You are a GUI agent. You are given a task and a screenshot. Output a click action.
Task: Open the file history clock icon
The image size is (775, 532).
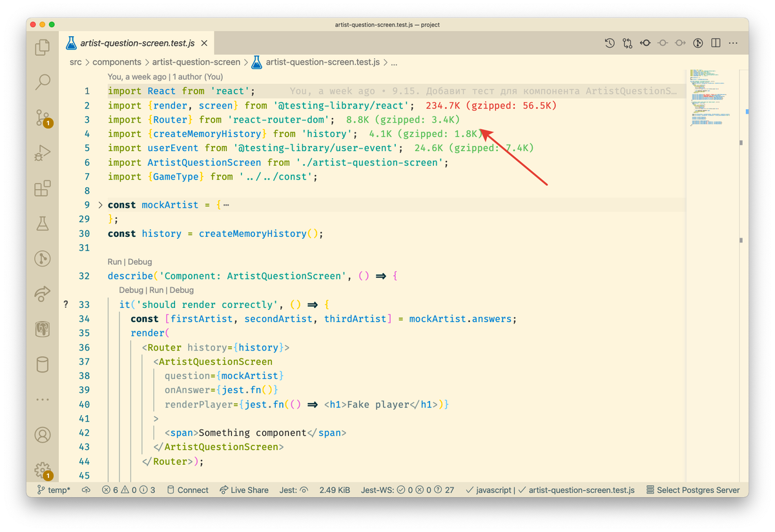tap(610, 43)
